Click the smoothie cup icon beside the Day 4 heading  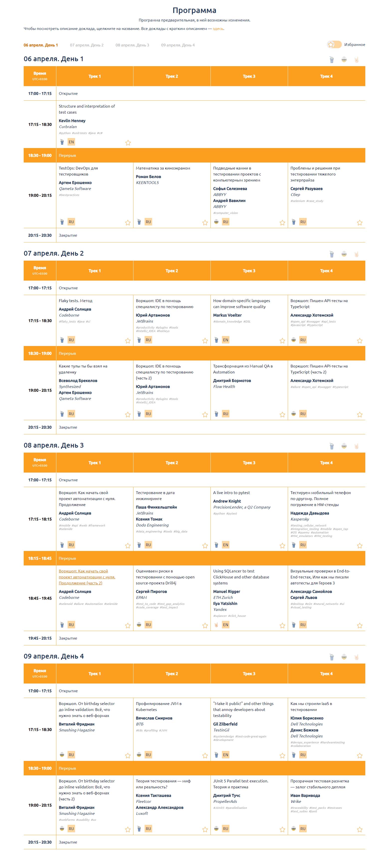pyautogui.click(x=331, y=657)
